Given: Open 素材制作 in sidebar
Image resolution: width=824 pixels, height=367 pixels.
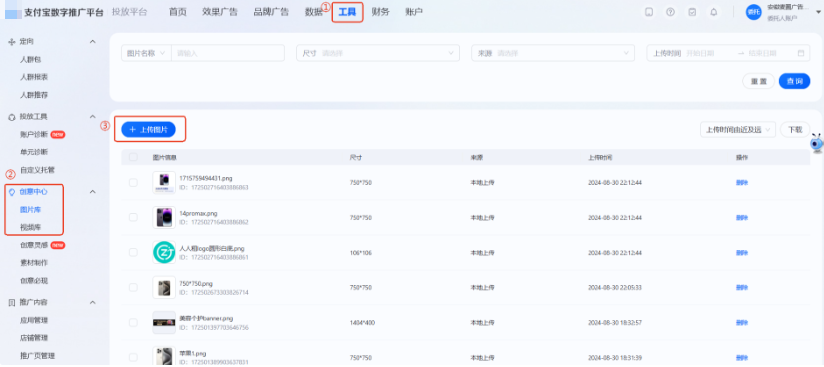Looking at the screenshot, I should (34, 263).
